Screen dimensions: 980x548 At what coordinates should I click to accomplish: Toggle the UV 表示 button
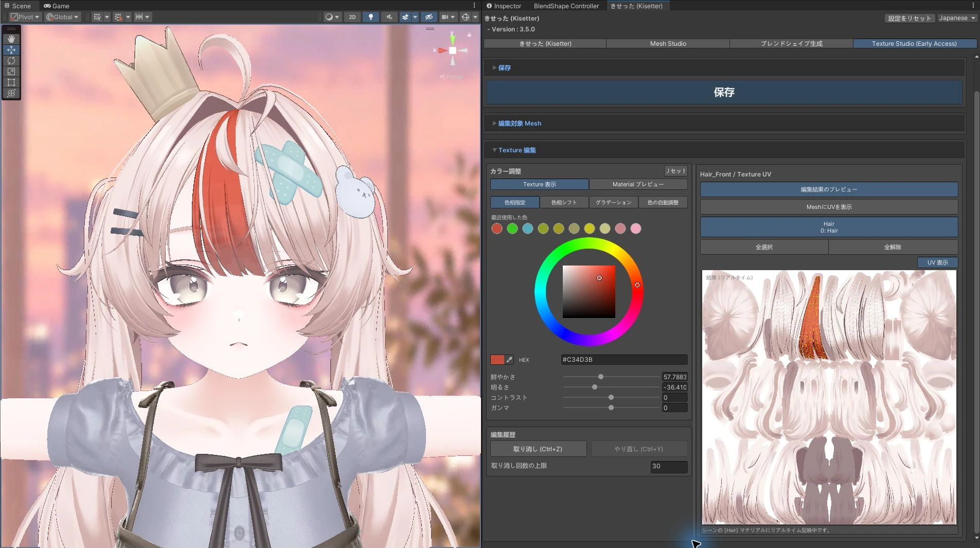[x=937, y=262]
